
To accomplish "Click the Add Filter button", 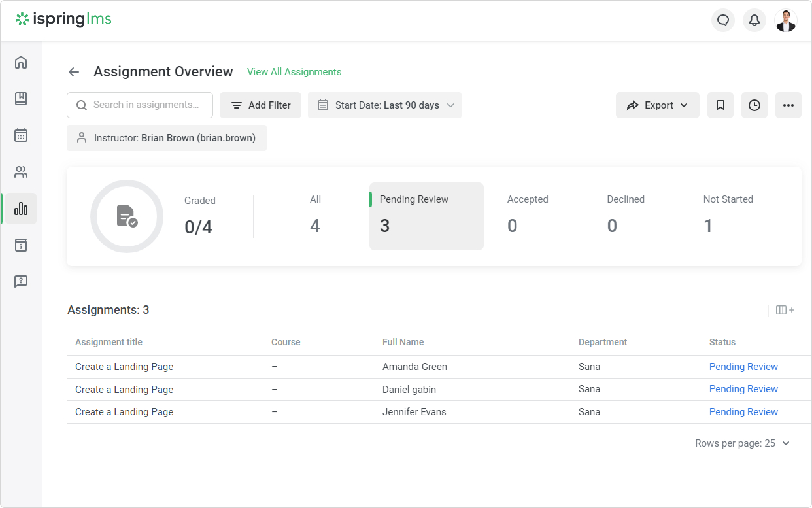I will tap(260, 105).
